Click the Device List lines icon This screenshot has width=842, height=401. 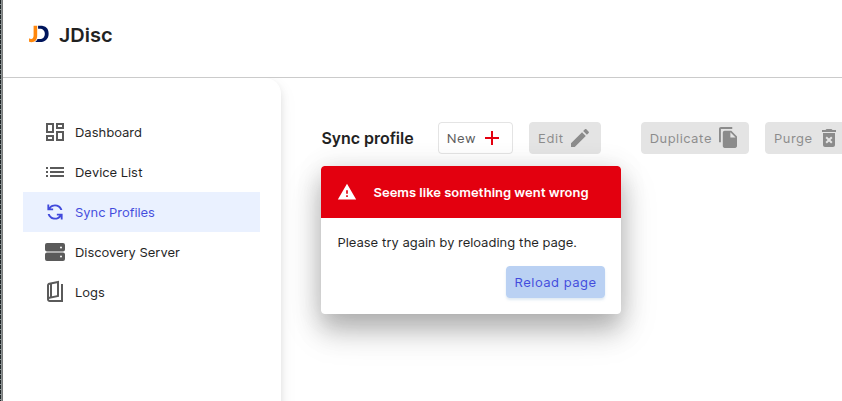click(x=55, y=172)
